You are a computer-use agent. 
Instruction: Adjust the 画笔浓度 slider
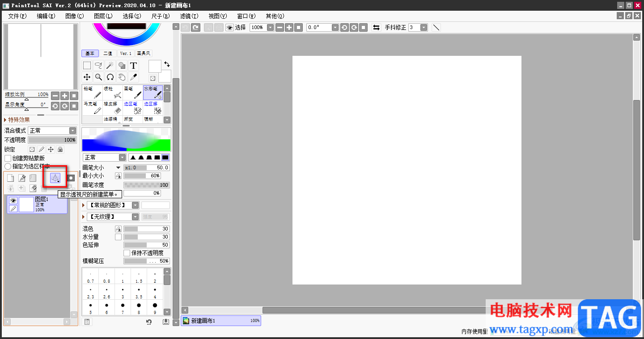click(147, 185)
